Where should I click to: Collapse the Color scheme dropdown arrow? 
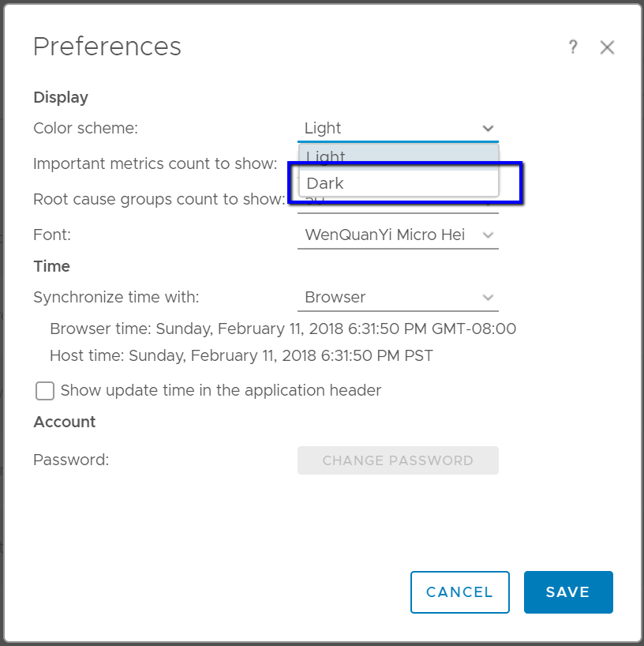pos(488,128)
